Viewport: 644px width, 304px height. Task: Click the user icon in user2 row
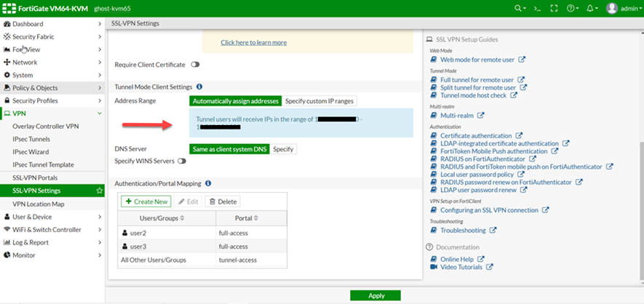pos(125,233)
